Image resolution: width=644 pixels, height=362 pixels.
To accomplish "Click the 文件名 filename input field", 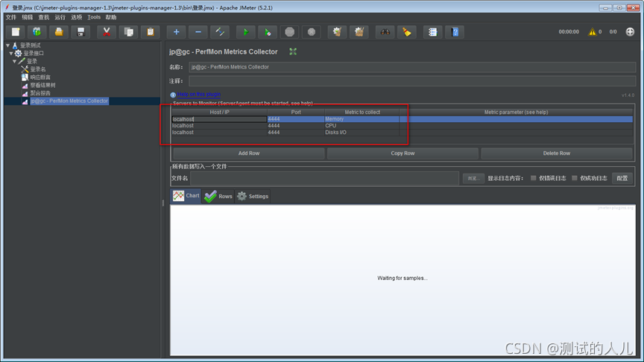I will coord(324,179).
